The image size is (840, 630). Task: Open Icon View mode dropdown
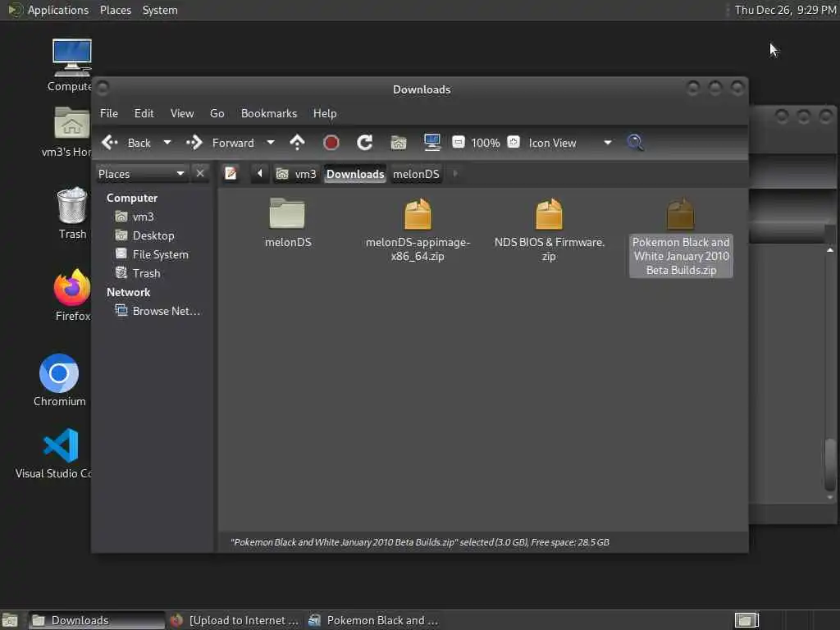point(569,143)
